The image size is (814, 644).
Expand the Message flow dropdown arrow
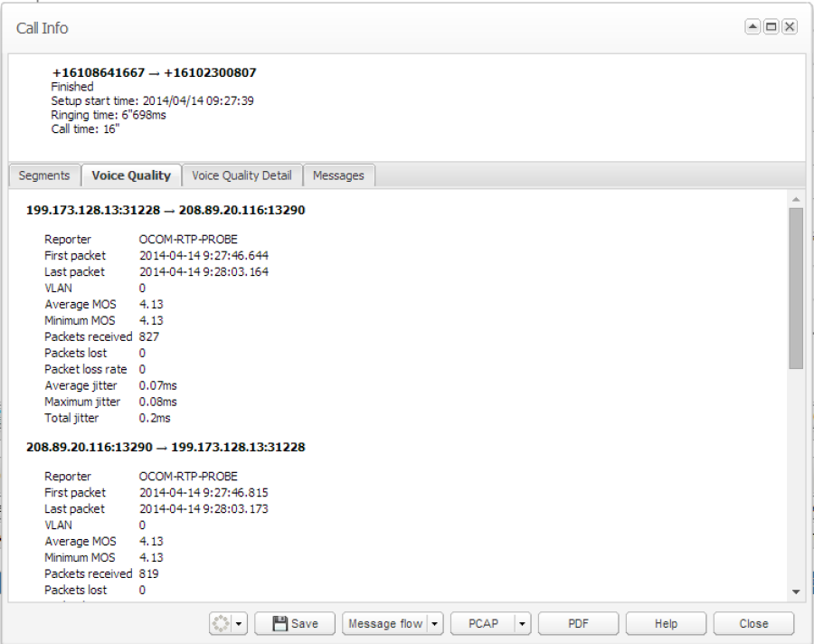[435, 623]
